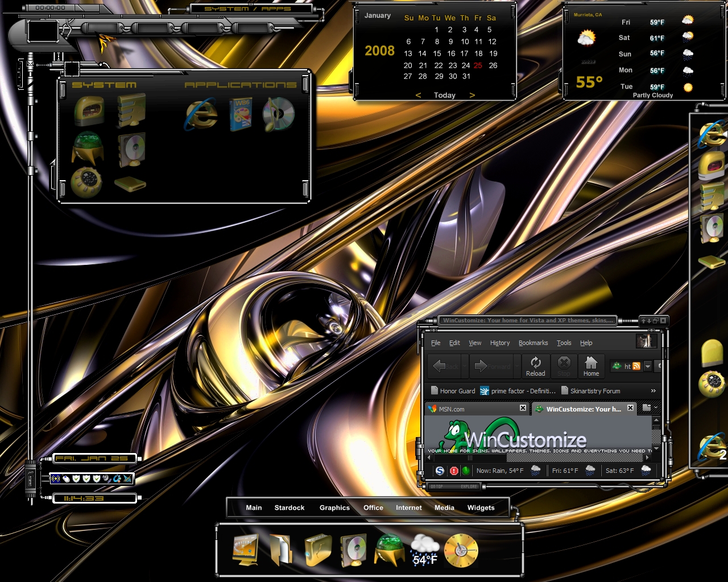728x582 pixels.
Task: Open the Skinartistry Forum bookmark link
Action: point(595,391)
